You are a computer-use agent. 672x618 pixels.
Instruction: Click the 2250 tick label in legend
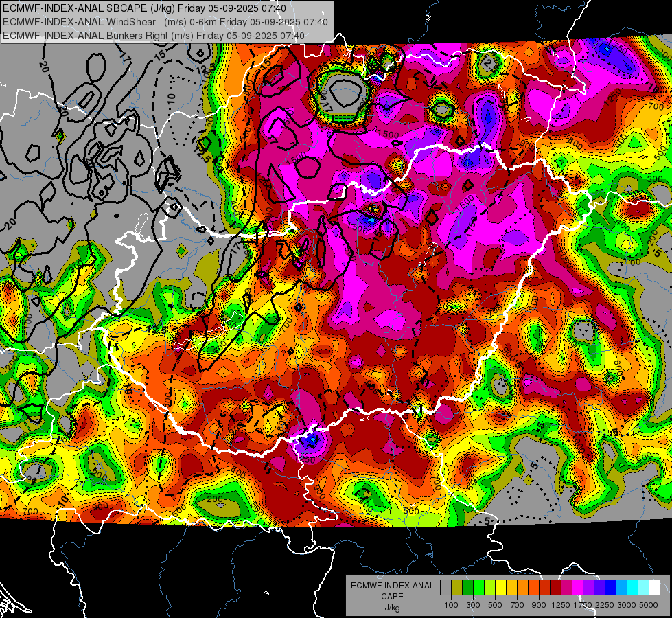[x=605, y=605]
